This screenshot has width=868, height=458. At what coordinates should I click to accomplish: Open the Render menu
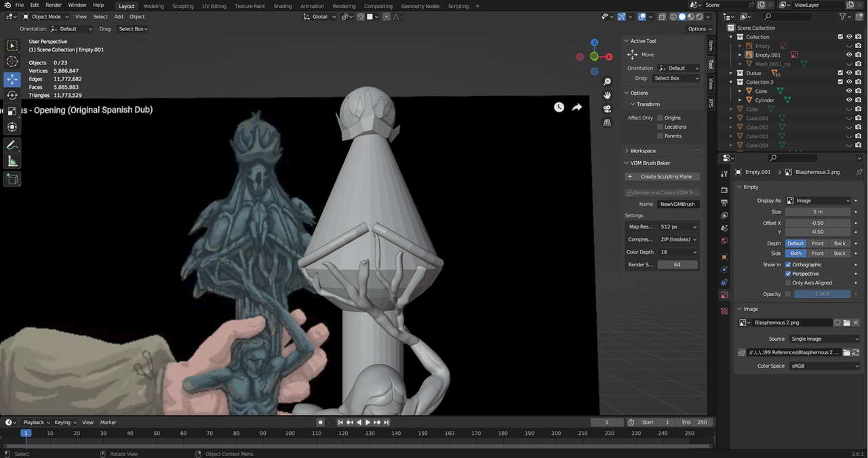pyautogui.click(x=54, y=5)
